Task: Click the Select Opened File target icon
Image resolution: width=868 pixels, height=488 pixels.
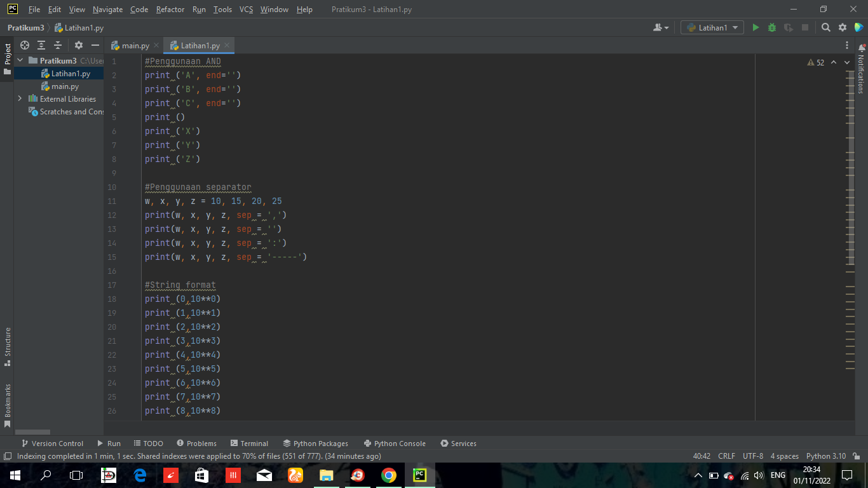Action: click(25, 45)
